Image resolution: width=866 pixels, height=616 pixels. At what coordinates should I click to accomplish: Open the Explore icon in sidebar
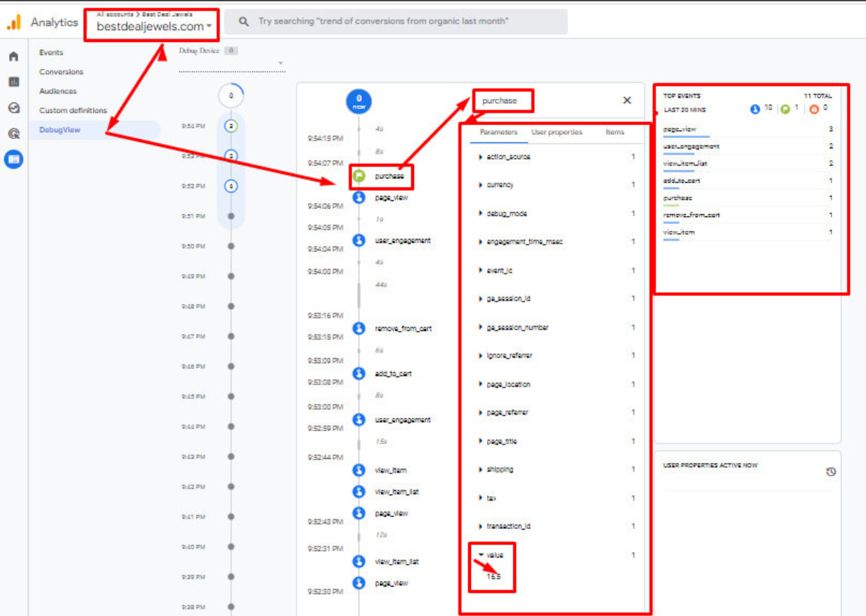(13, 108)
